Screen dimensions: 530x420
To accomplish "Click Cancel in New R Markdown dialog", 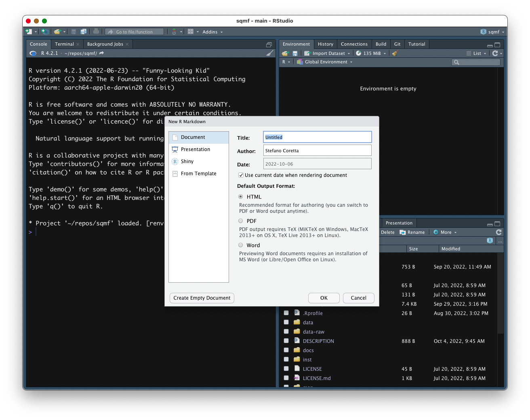I will coord(359,298).
